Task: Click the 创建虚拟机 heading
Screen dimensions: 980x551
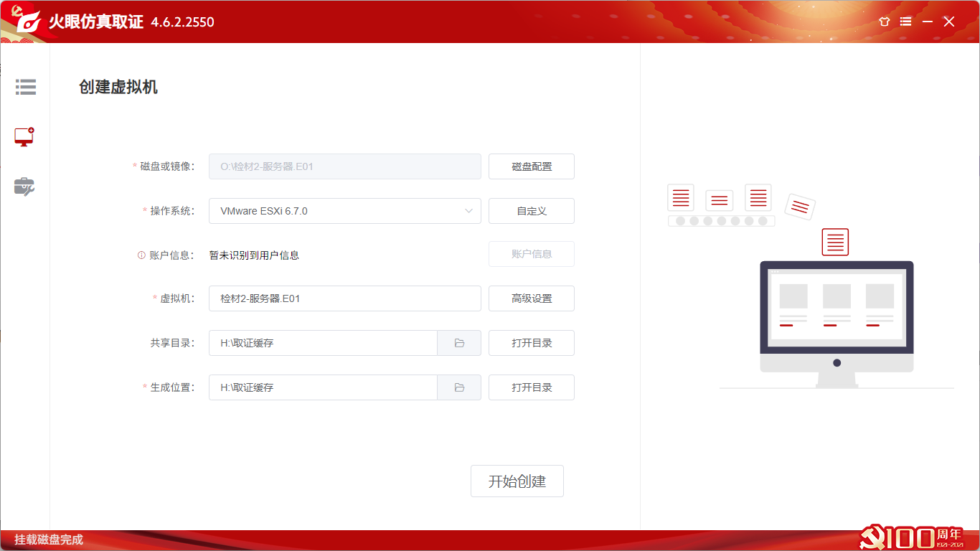Action: point(118,88)
